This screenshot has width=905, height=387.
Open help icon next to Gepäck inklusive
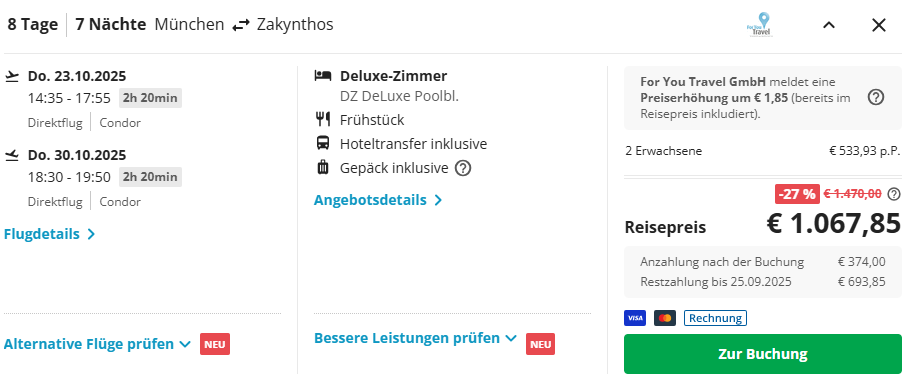[463, 168]
